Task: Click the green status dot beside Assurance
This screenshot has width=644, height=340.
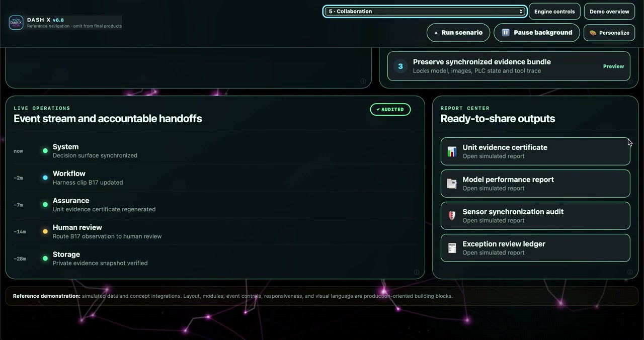Action: (45, 205)
